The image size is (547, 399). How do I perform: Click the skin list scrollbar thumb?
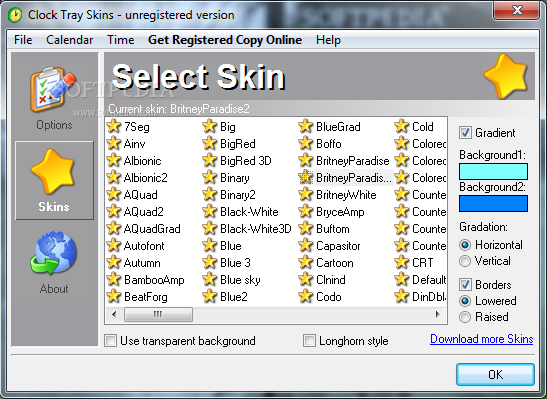(158, 314)
